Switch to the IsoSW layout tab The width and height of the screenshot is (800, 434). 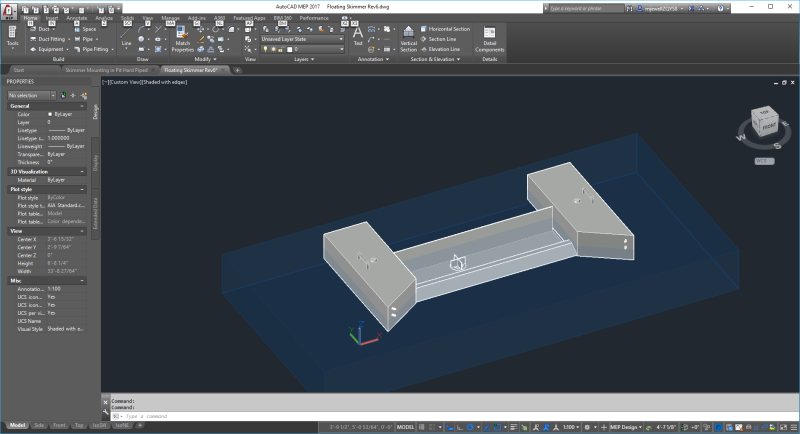pyautogui.click(x=99, y=425)
